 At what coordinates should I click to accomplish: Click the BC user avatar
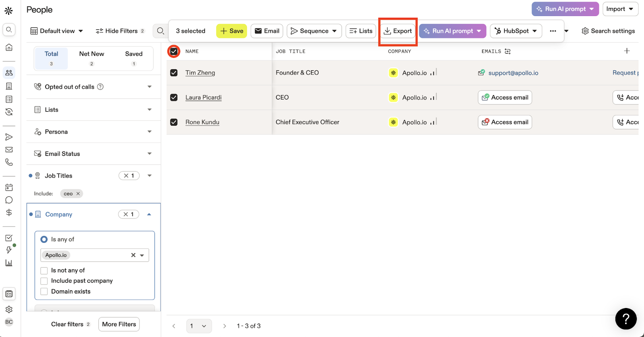point(9,322)
